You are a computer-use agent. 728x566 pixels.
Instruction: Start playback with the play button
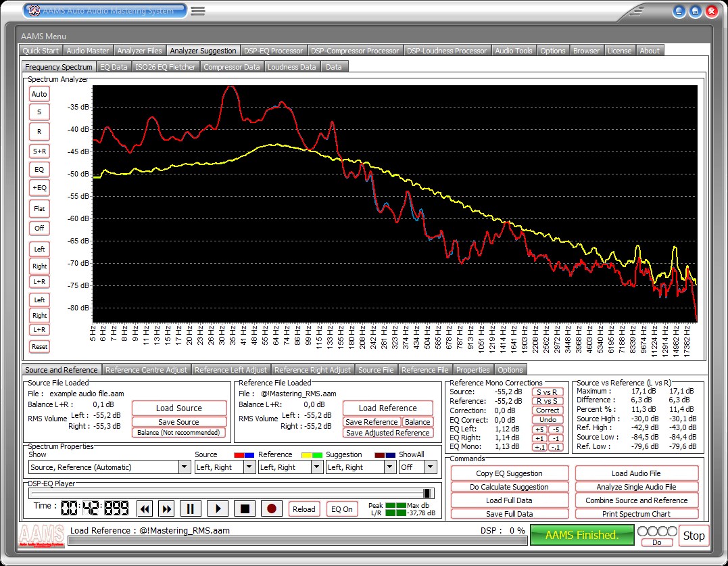218,509
